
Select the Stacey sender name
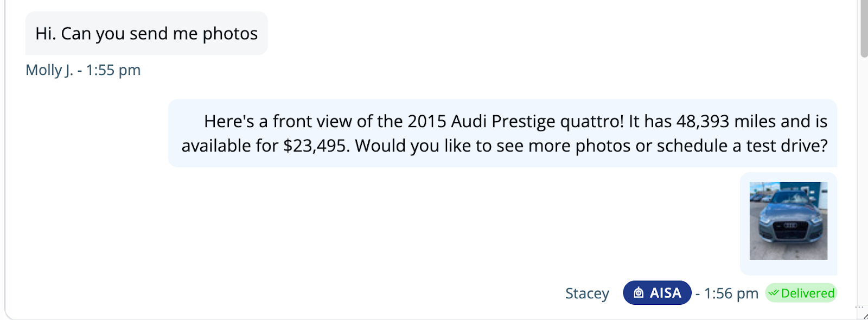click(587, 293)
